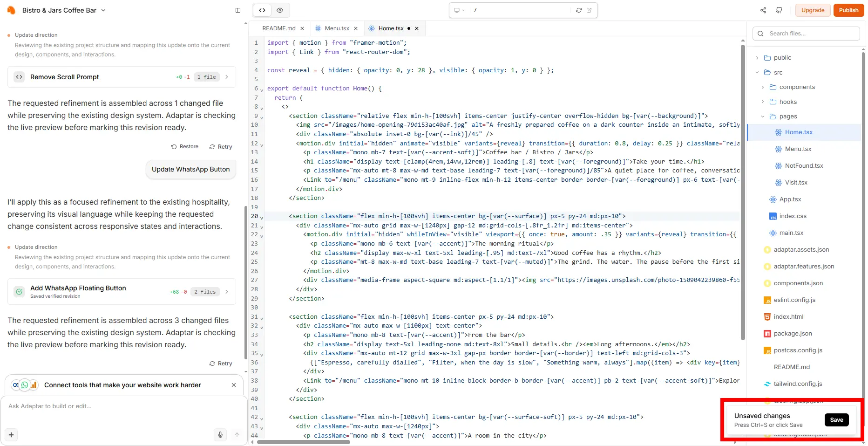The width and height of the screenshot is (868, 446).
Task: Open preview in a new window
Action: [589, 10]
